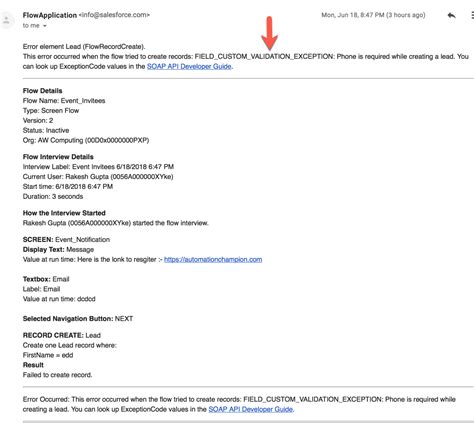Click the Mon, Jun 18 timestamp
This screenshot has width=474, height=423.
[373, 15]
